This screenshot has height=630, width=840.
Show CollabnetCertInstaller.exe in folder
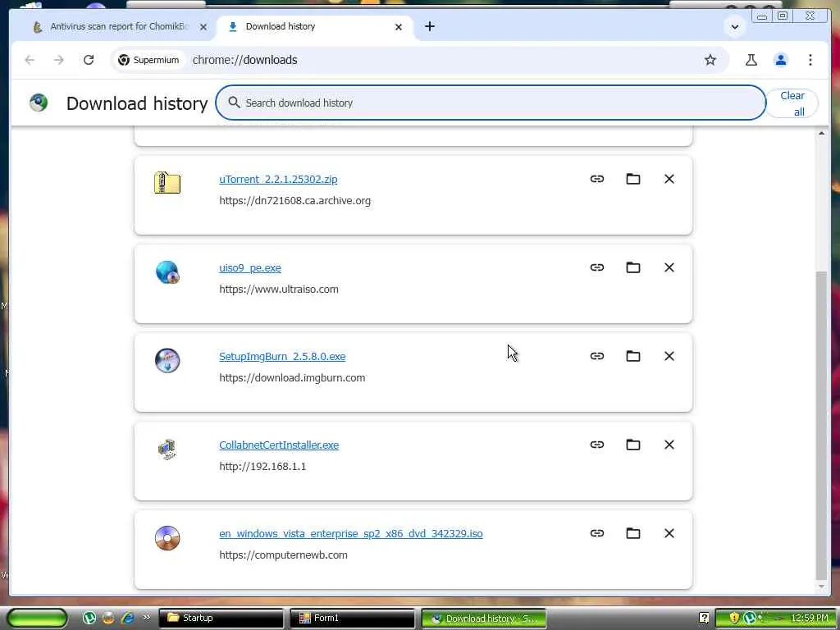pyautogui.click(x=633, y=445)
